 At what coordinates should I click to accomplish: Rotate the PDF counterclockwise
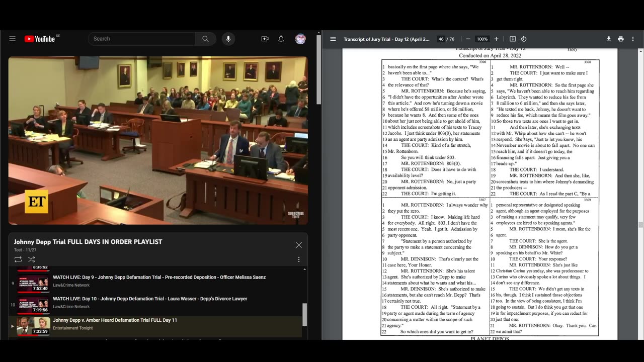tap(523, 39)
